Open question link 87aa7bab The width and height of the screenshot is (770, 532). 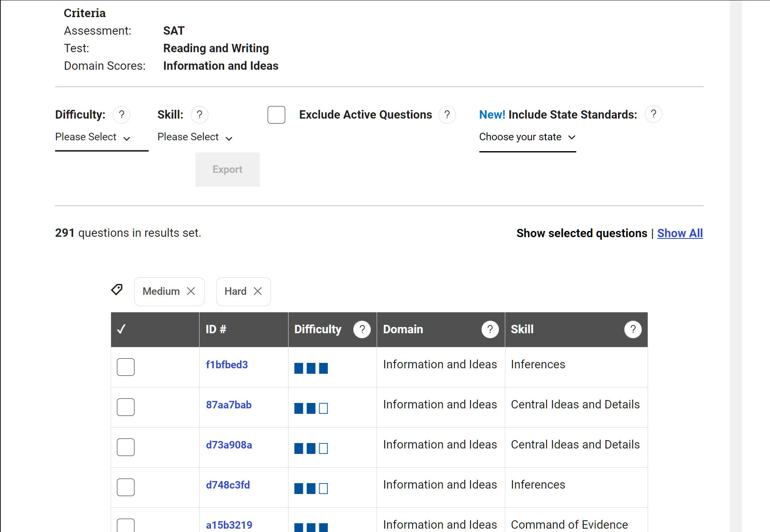tap(228, 405)
